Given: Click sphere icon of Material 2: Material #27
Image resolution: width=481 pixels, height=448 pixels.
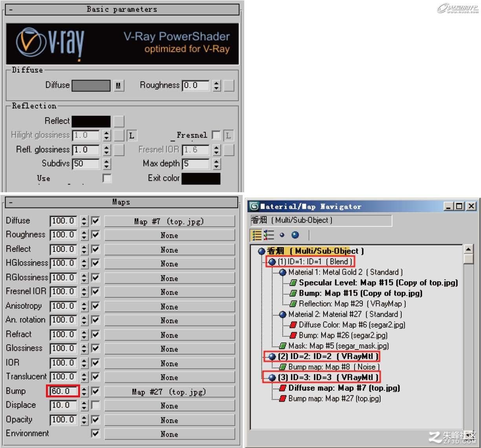Looking at the screenshot, I should 283,314.
